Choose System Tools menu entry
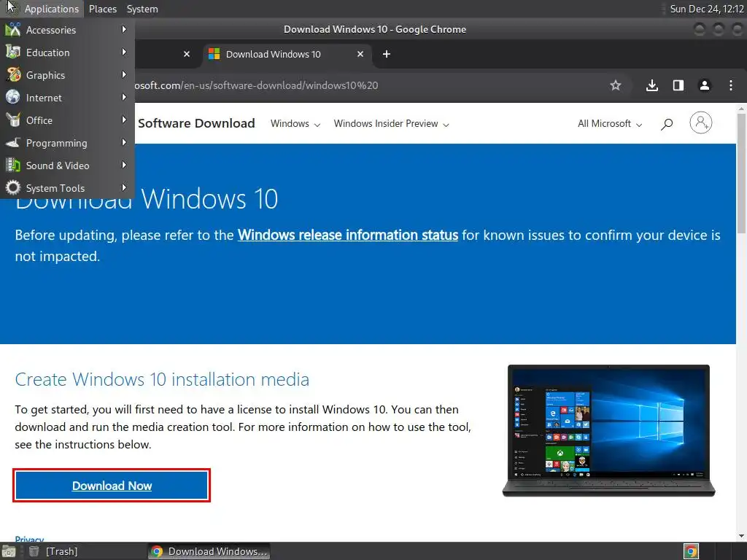The width and height of the screenshot is (747, 560). [x=67, y=187]
